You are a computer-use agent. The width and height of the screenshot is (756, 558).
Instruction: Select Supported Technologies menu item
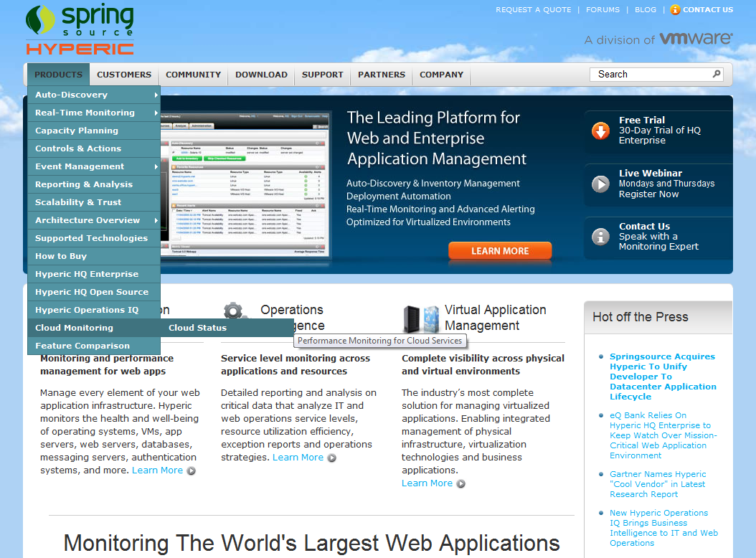tap(94, 238)
